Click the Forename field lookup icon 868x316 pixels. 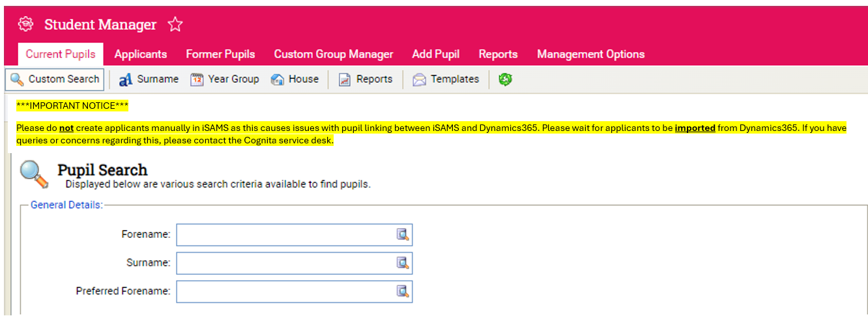pyautogui.click(x=403, y=235)
